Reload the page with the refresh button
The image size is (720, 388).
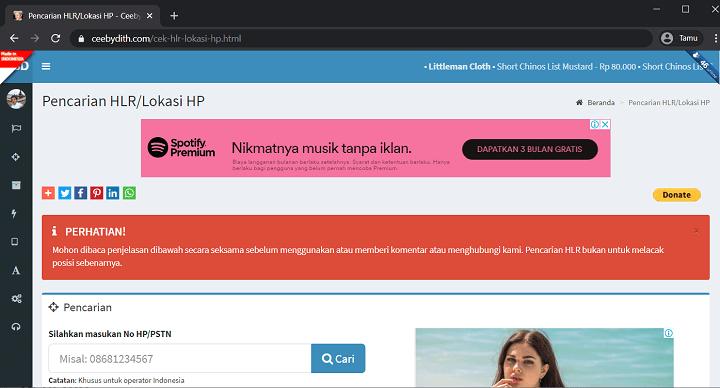click(56, 39)
